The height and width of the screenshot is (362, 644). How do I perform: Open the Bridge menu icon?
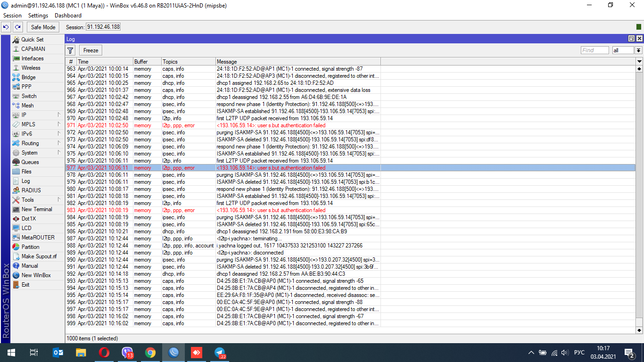pyautogui.click(x=16, y=77)
